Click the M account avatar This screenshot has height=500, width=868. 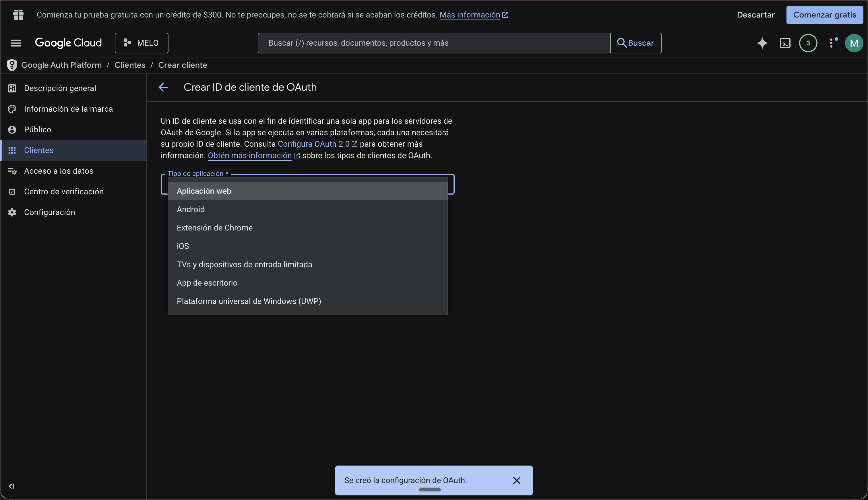point(854,43)
